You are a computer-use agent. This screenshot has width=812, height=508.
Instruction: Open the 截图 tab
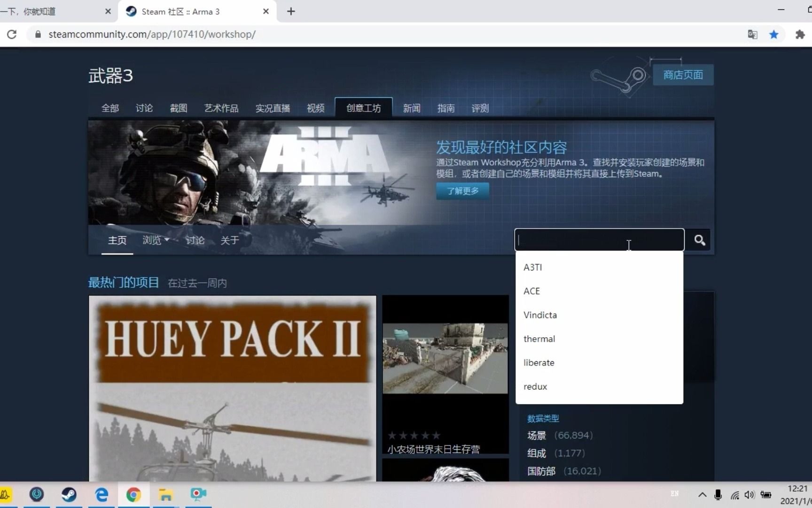coord(179,108)
